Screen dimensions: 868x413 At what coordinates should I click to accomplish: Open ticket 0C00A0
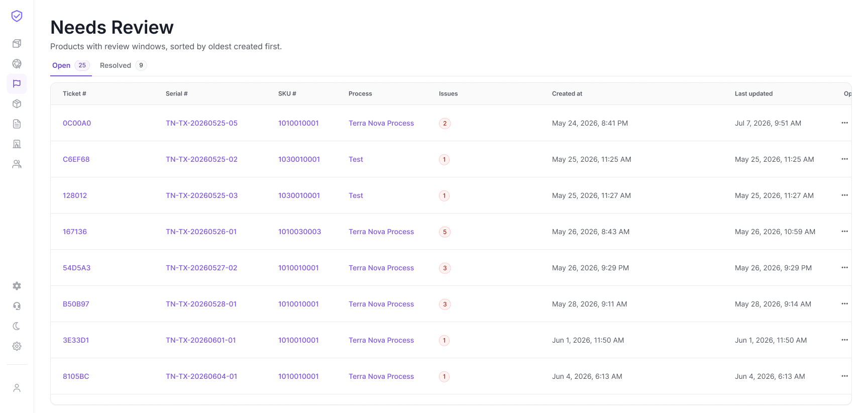77,123
